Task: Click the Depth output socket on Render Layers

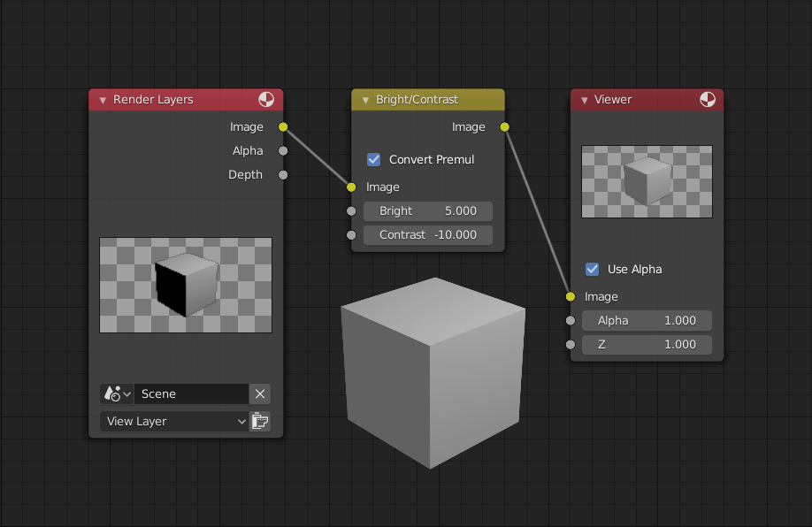Action: click(282, 174)
